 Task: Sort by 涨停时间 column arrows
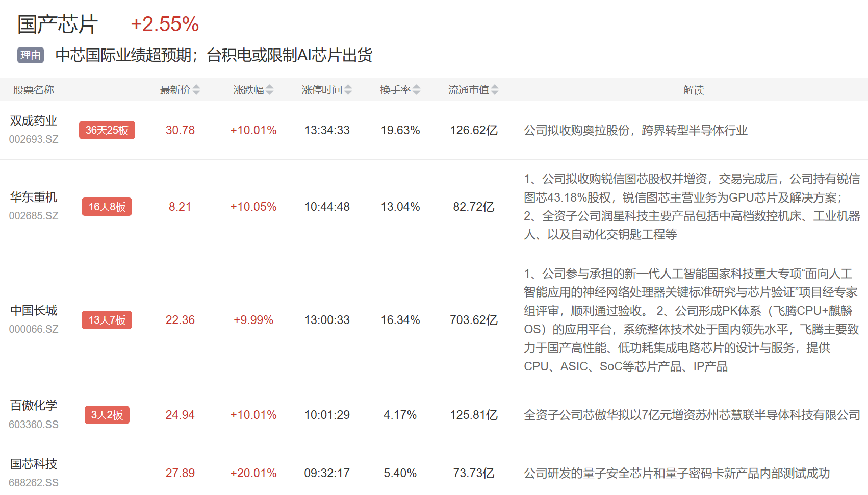(x=348, y=90)
